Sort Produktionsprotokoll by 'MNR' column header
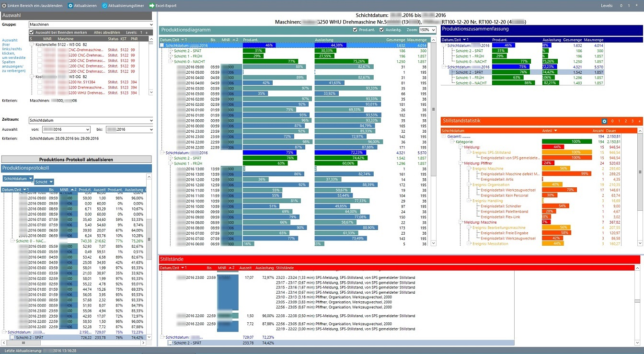The height and width of the screenshot is (354, 644). coord(68,190)
